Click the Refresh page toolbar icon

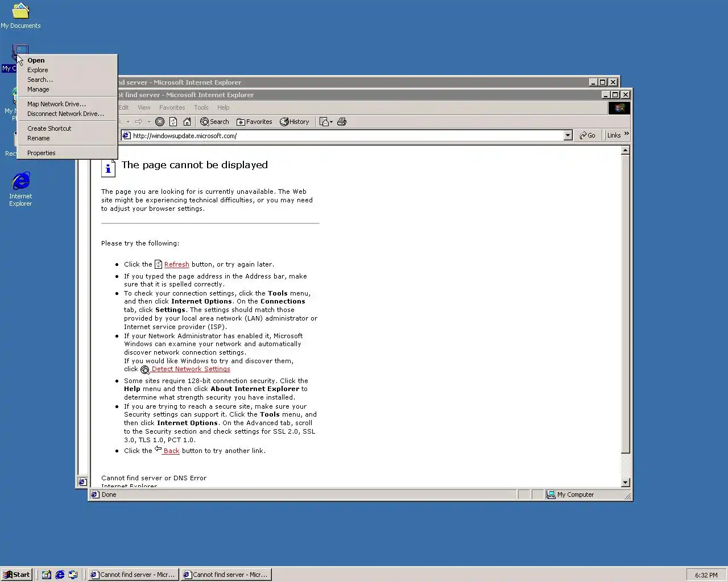(173, 122)
